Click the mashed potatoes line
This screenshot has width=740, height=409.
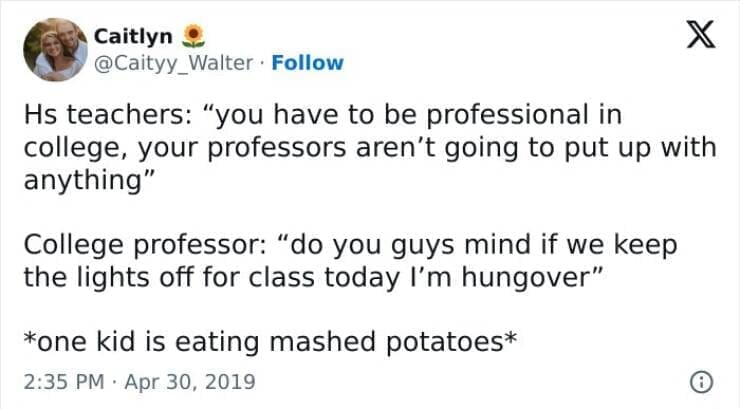point(270,341)
